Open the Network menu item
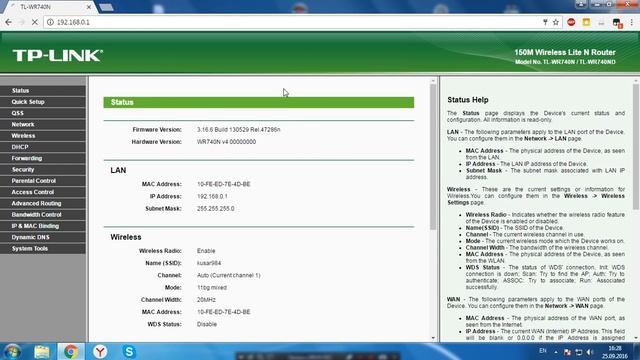Screen dimensions: 640x360 (x=43, y=124)
